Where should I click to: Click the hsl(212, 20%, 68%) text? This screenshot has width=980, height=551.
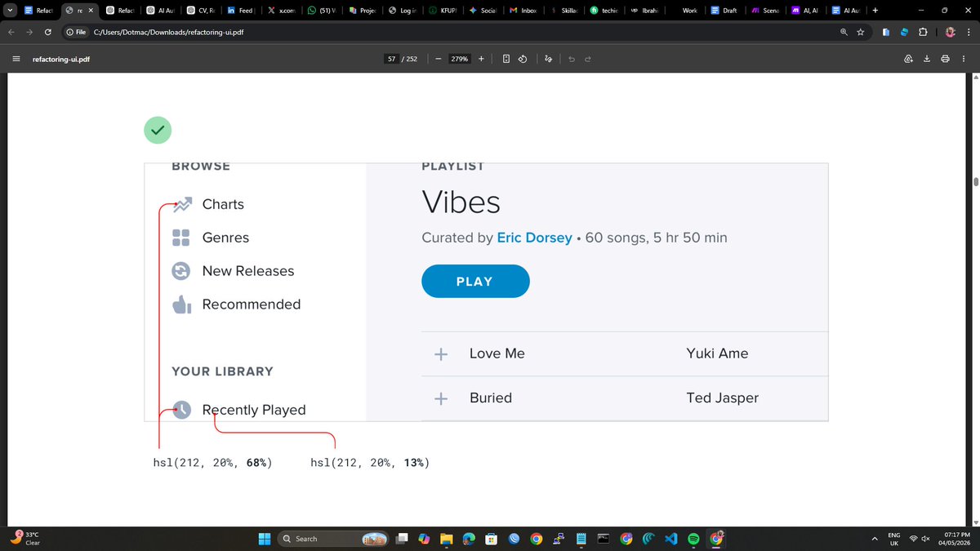(x=212, y=463)
